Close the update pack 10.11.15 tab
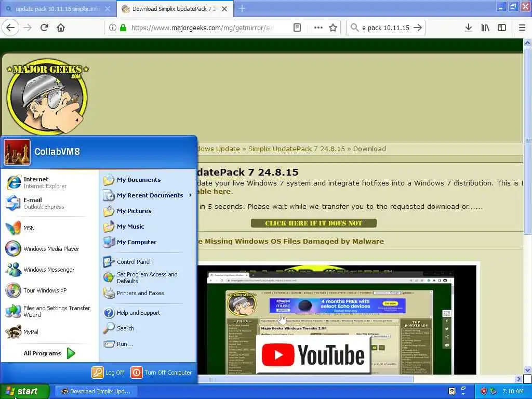This screenshot has height=399, width=532. [107, 9]
